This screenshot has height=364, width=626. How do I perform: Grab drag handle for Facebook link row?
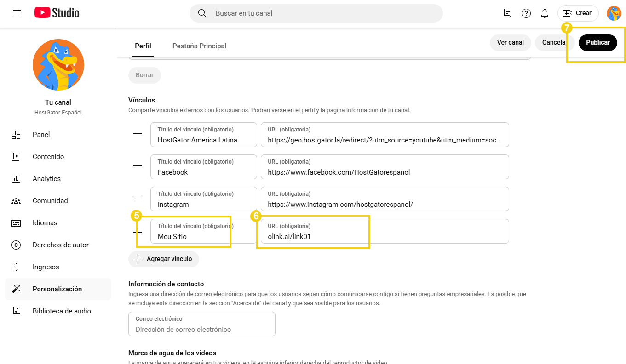tap(138, 167)
